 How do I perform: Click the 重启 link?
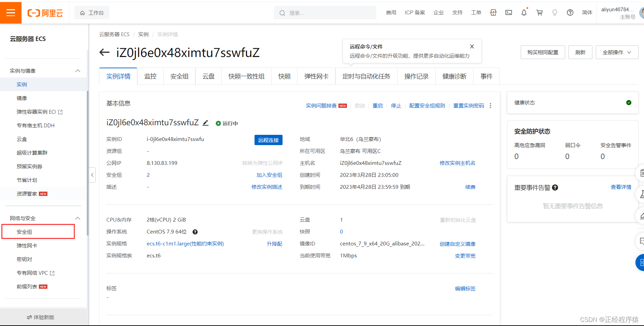[x=378, y=106]
